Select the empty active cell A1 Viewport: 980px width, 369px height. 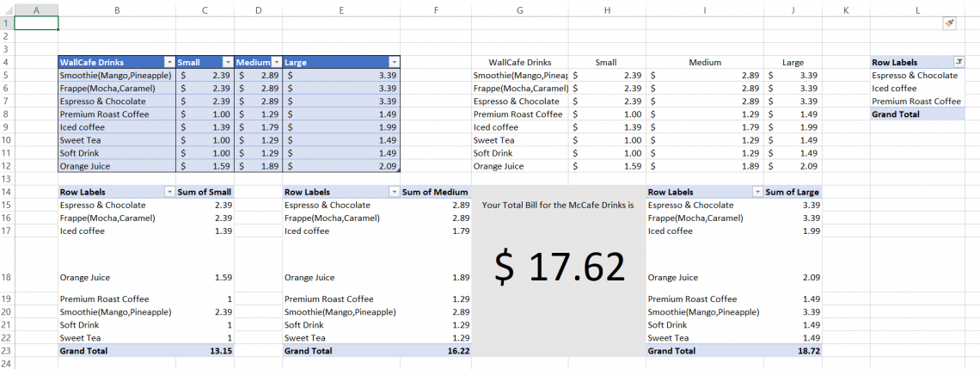[36, 23]
